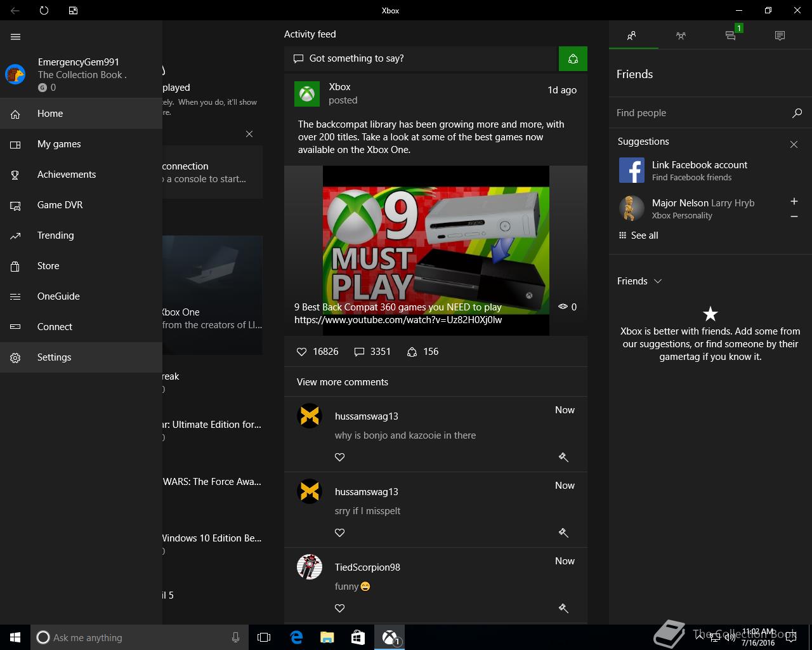Switch to the Parties tab icon

tap(681, 36)
